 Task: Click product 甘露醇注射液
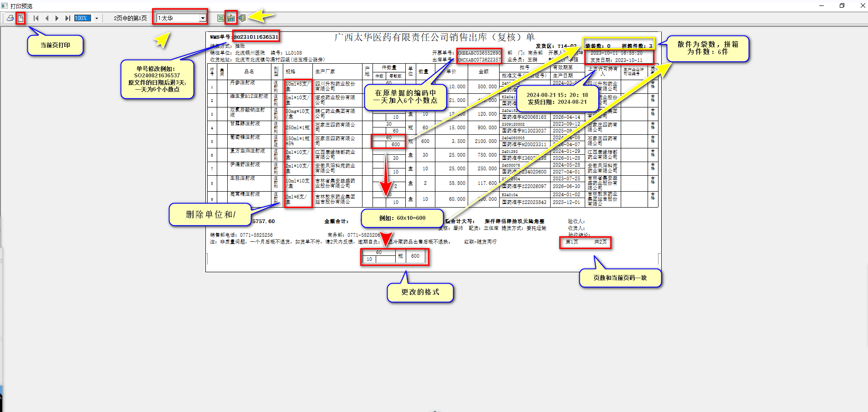click(x=245, y=124)
